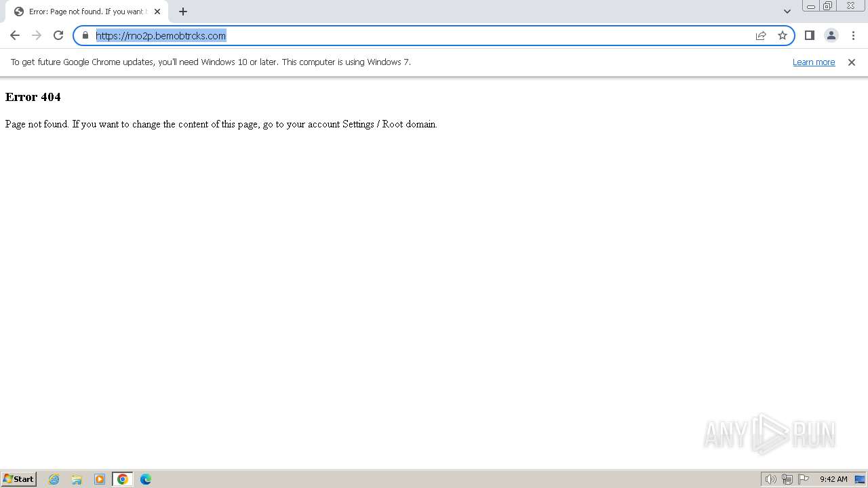868x488 pixels.
Task: Open the network tray icon
Action: click(x=787, y=479)
